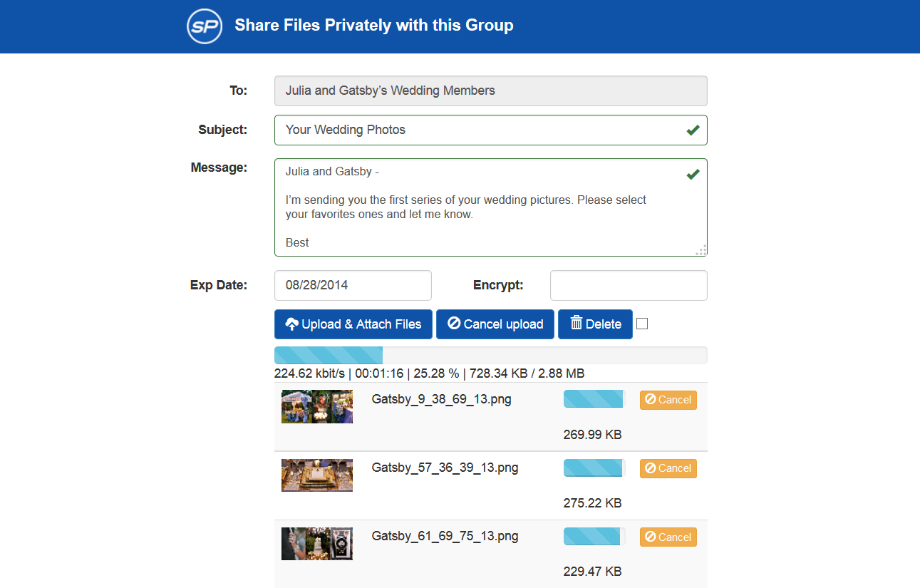
Task: Click progress bar for Gatsby_9_38_69_13.png
Action: [594, 399]
